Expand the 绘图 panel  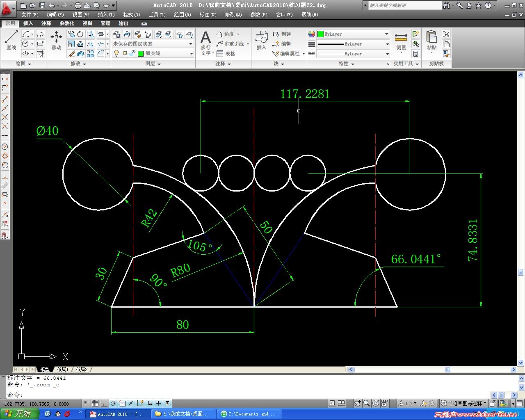[23, 64]
